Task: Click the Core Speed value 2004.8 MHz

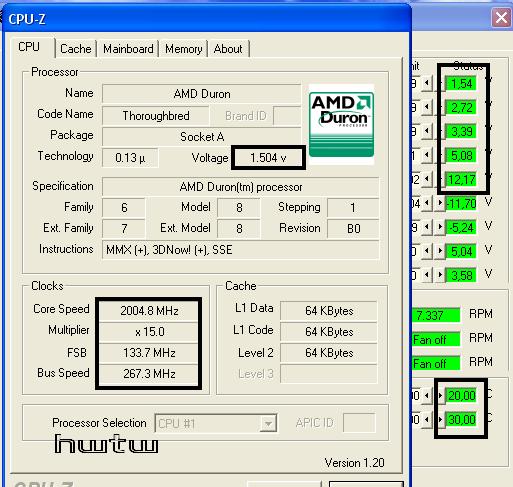Action: click(x=149, y=311)
